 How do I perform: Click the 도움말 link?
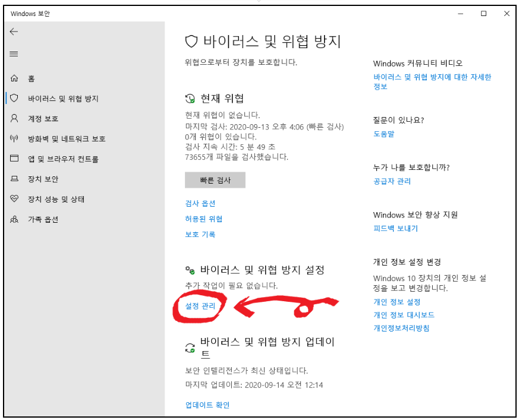[x=384, y=134]
